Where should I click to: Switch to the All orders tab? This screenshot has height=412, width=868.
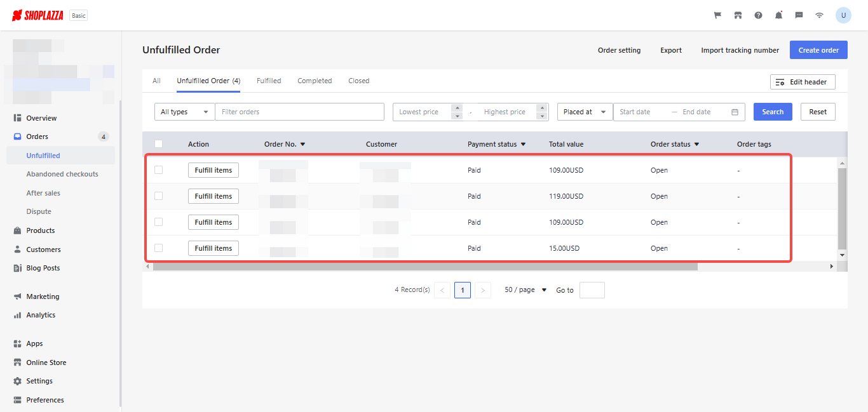coord(156,81)
